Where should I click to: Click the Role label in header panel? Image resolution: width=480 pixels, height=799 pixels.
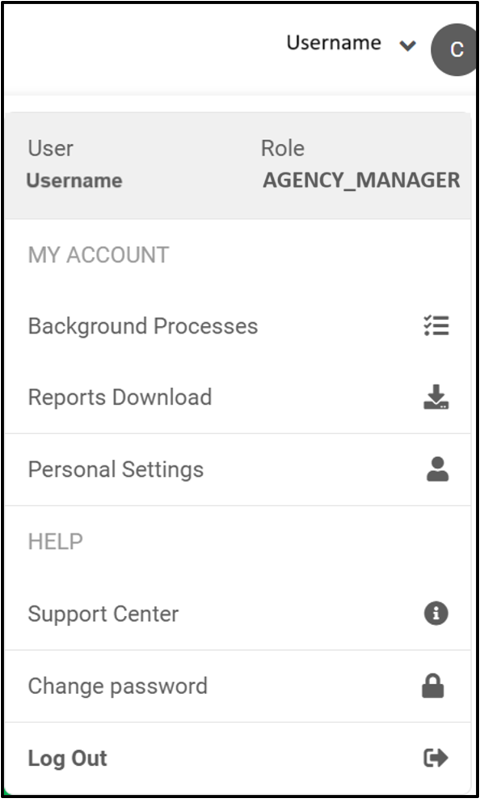pyautogui.click(x=283, y=148)
